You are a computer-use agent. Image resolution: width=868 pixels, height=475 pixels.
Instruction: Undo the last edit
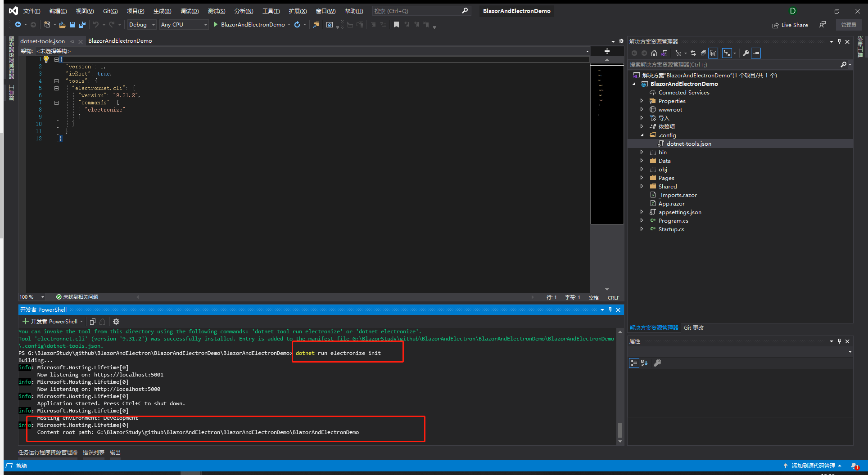tap(95, 25)
